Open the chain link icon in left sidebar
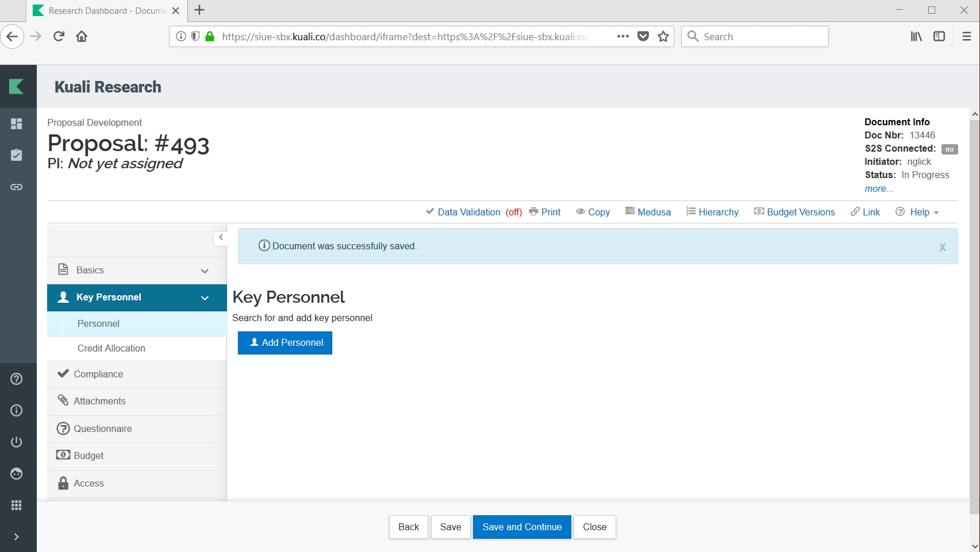980x552 pixels. [17, 187]
